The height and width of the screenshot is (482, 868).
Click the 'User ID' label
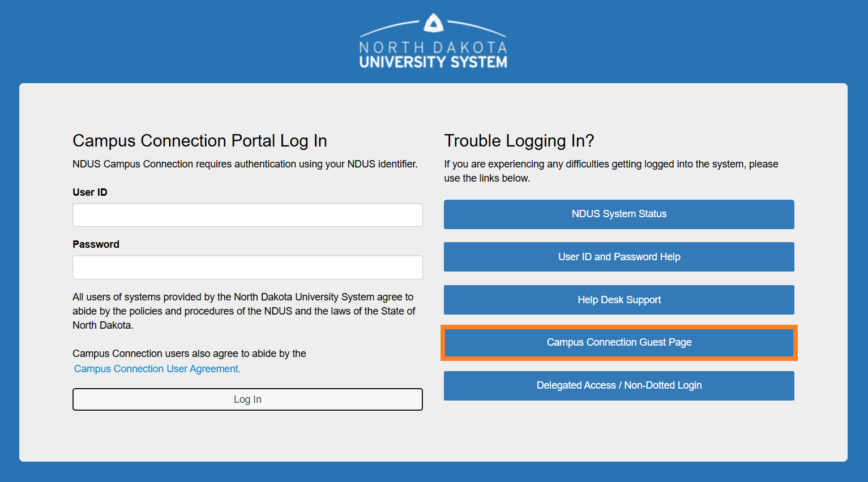pos(90,192)
